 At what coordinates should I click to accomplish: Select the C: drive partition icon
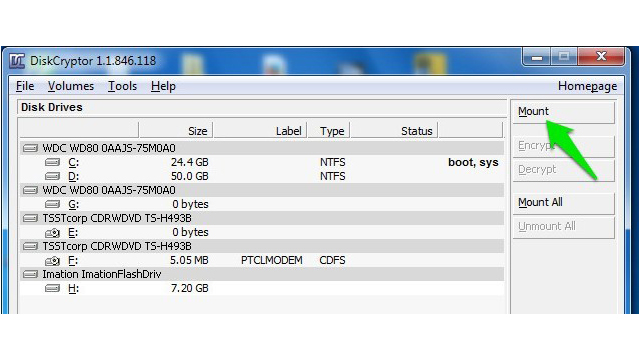(52, 162)
